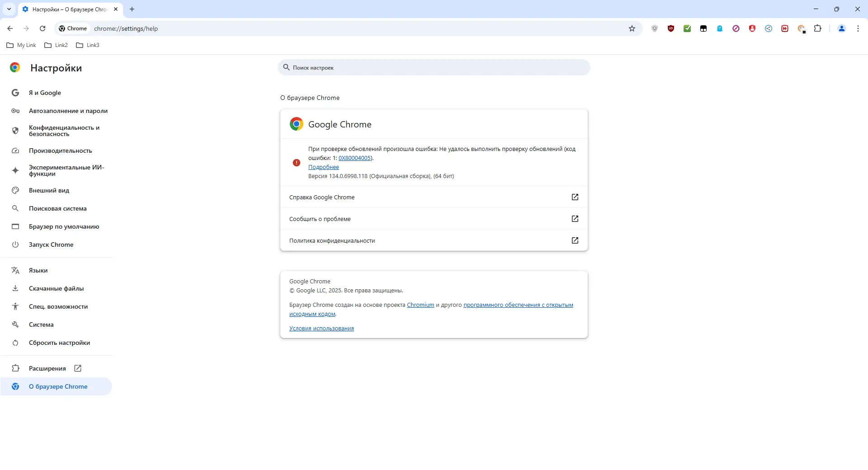Click the version text Версия 134.0.6998.118

pos(338,176)
